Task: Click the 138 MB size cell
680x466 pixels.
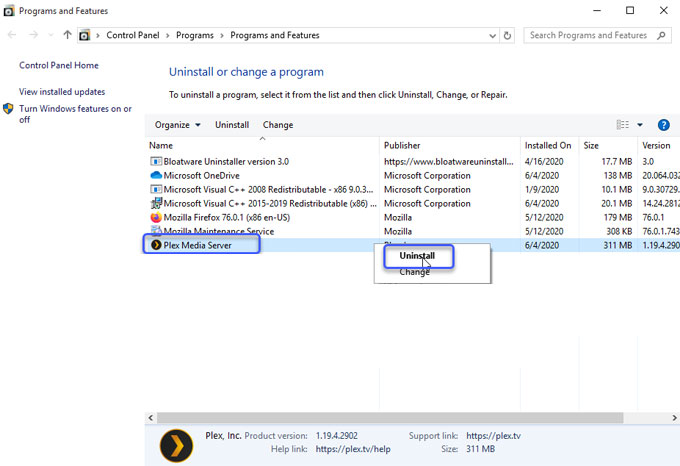Action: pos(618,176)
